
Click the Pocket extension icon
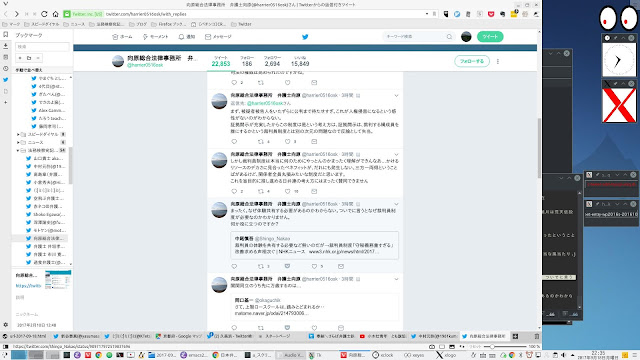pyautogui.click(x=491, y=14)
